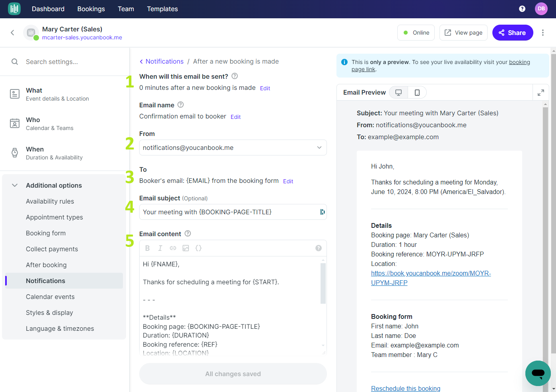Screen dimensions: 556x392
Task: Click the When watch icon
Action: click(x=15, y=153)
